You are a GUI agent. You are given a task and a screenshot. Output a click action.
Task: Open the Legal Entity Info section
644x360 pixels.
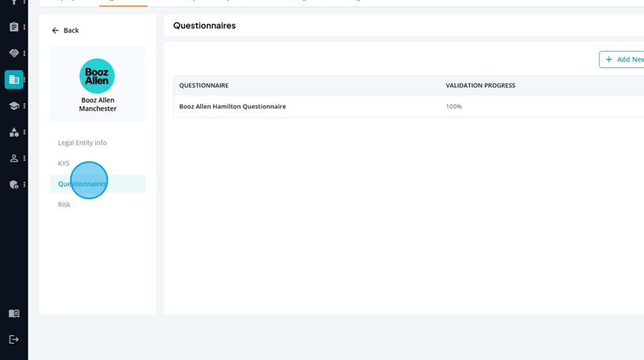pyautogui.click(x=82, y=142)
